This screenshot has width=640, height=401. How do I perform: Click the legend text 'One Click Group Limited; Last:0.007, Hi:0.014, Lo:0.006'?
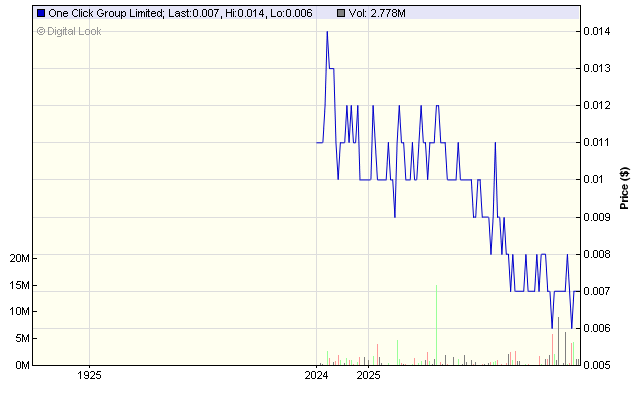[x=180, y=13]
